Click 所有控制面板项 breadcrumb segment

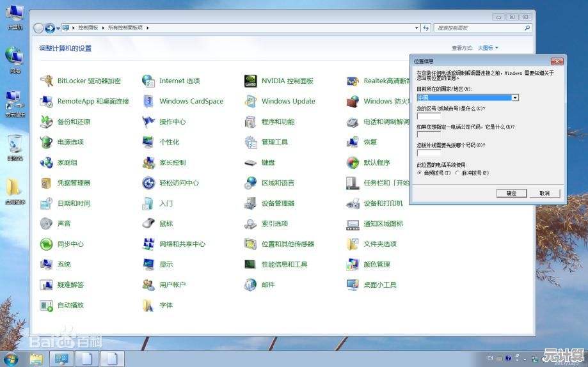pyautogui.click(x=125, y=28)
